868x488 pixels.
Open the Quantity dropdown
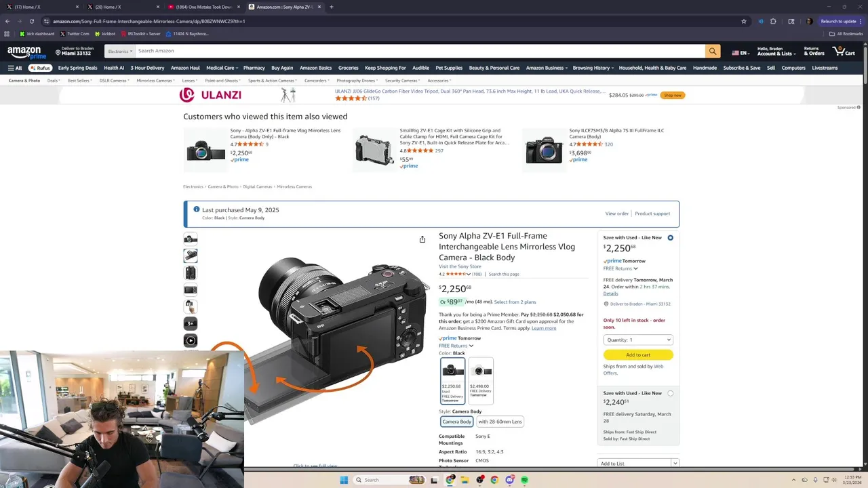tap(638, 340)
